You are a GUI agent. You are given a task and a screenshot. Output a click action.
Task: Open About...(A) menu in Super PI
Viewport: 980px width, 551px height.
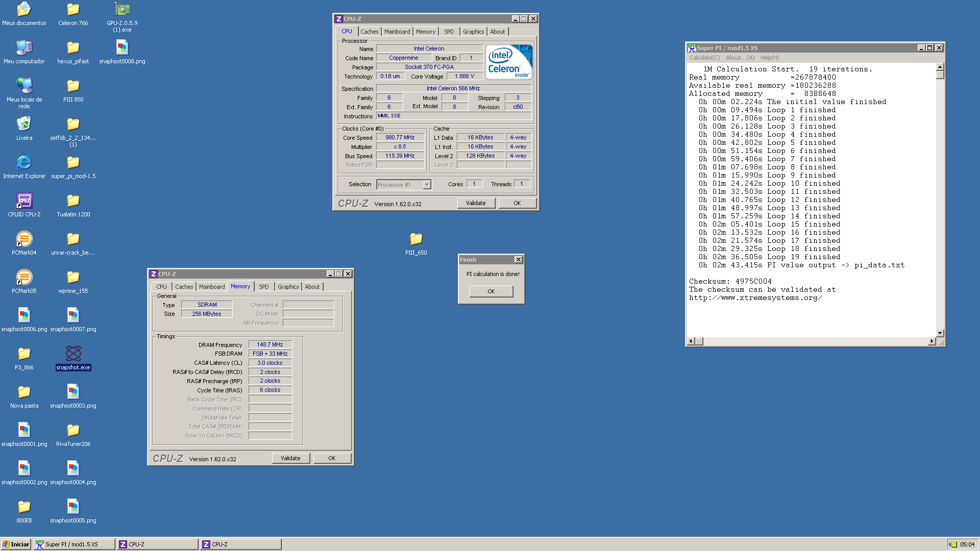click(740, 58)
